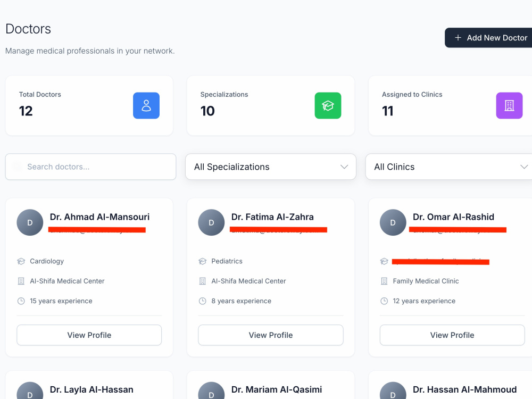Click the Dr. Fatima Al-Zahra name

click(x=272, y=217)
